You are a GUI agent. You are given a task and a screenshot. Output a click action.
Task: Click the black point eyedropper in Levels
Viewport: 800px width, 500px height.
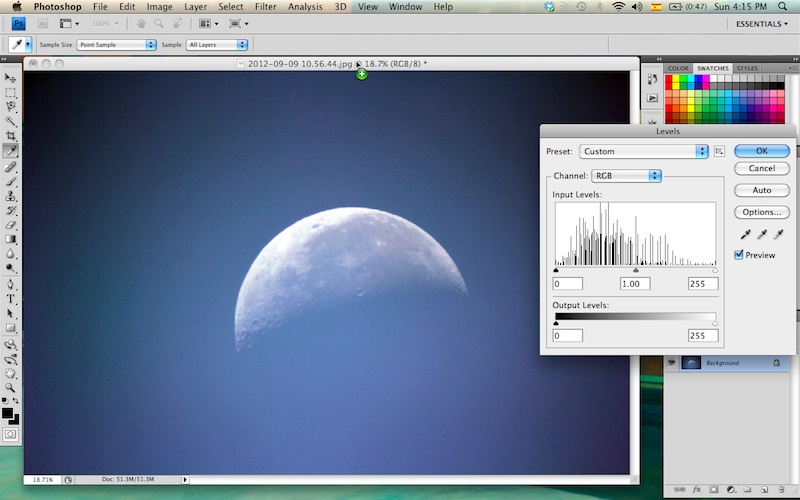point(743,235)
